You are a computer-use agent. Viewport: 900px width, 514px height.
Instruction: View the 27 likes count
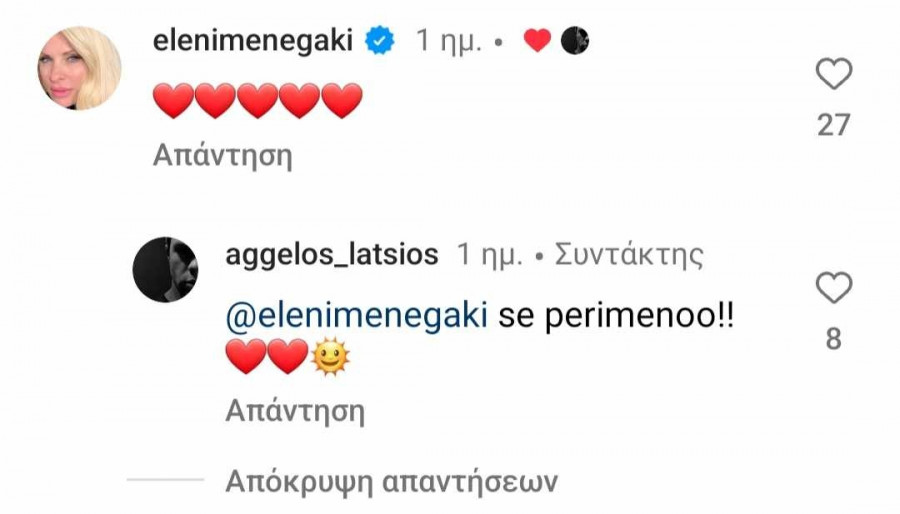coord(833,125)
